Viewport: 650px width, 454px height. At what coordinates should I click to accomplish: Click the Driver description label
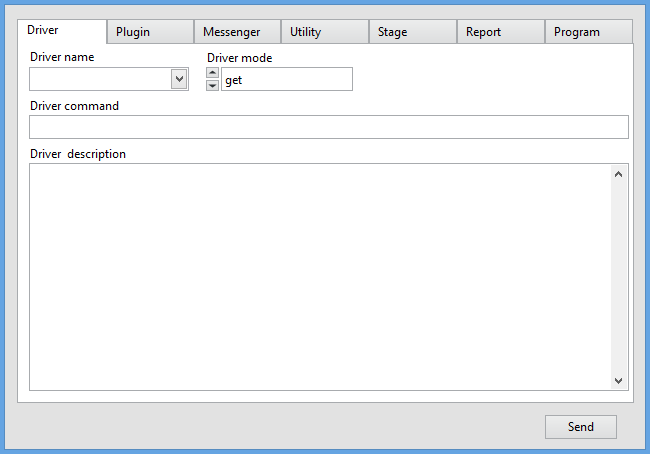pyautogui.click(x=78, y=154)
